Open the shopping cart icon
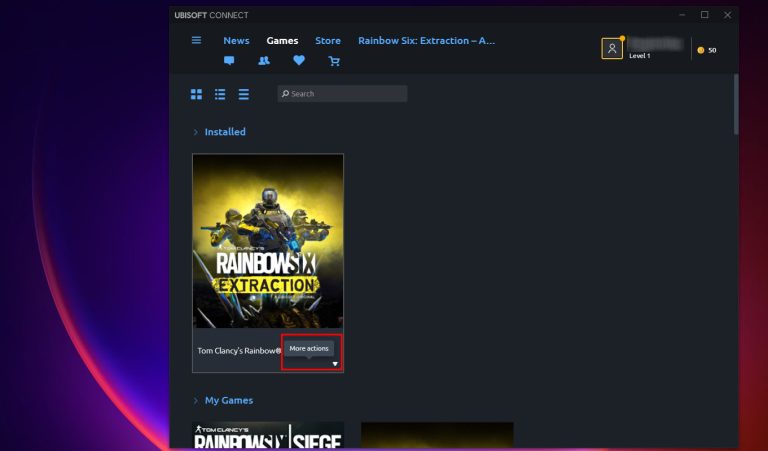The width and height of the screenshot is (768, 451). 334,61
